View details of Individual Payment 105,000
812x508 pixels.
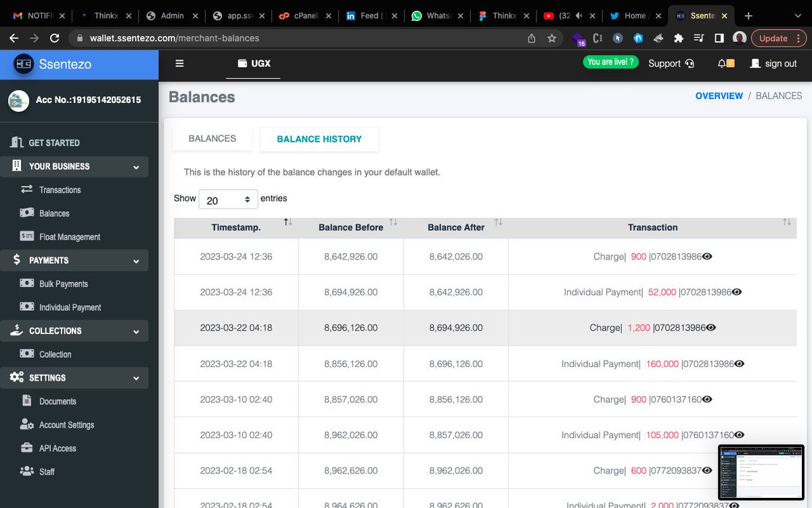click(740, 435)
